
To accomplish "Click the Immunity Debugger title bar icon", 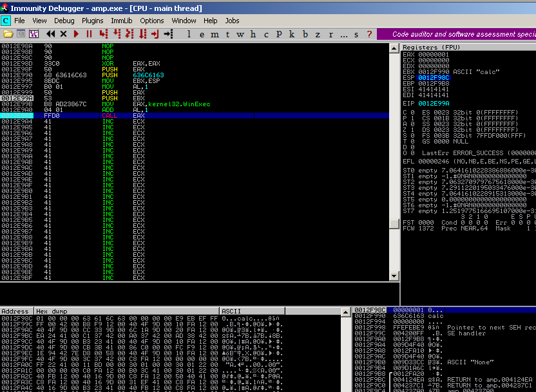I will pyautogui.click(x=5, y=8).
